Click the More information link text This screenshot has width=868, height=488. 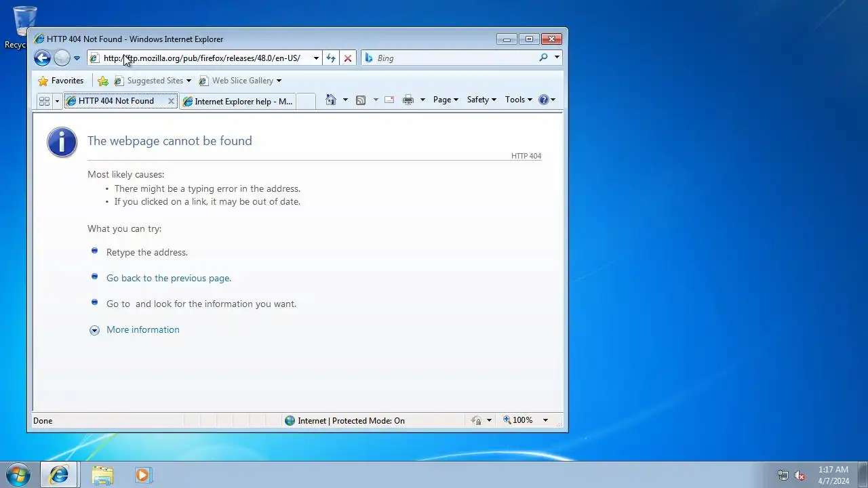coord(142,329)
